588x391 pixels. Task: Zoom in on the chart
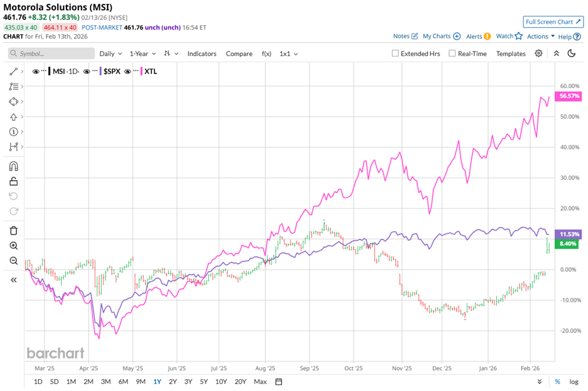point(13,246)
